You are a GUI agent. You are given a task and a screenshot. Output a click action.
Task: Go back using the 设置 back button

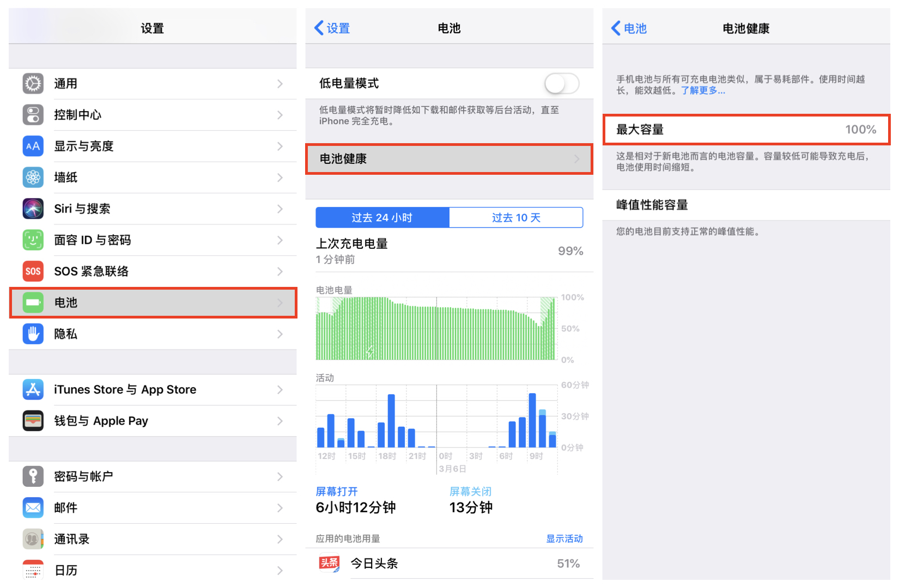(x=332, y=28)
